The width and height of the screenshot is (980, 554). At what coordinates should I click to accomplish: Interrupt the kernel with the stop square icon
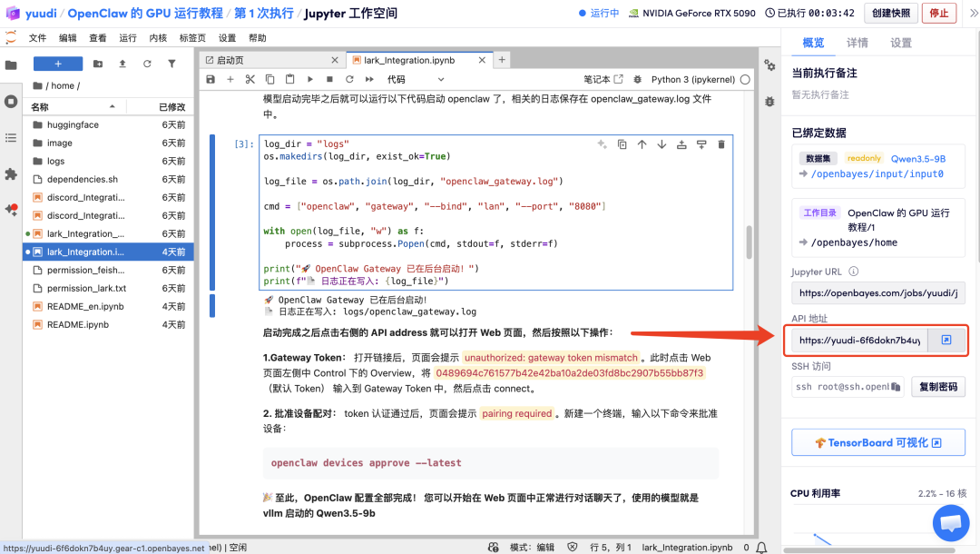point(330,79)
